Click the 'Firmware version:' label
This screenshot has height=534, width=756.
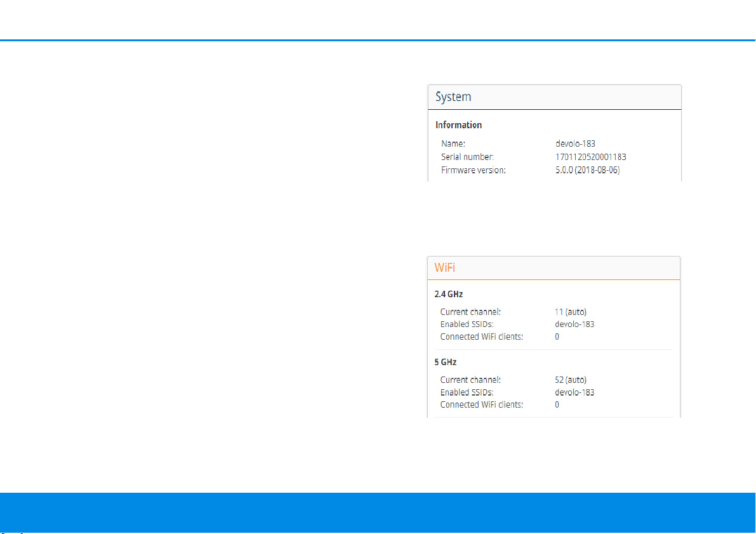474,170
